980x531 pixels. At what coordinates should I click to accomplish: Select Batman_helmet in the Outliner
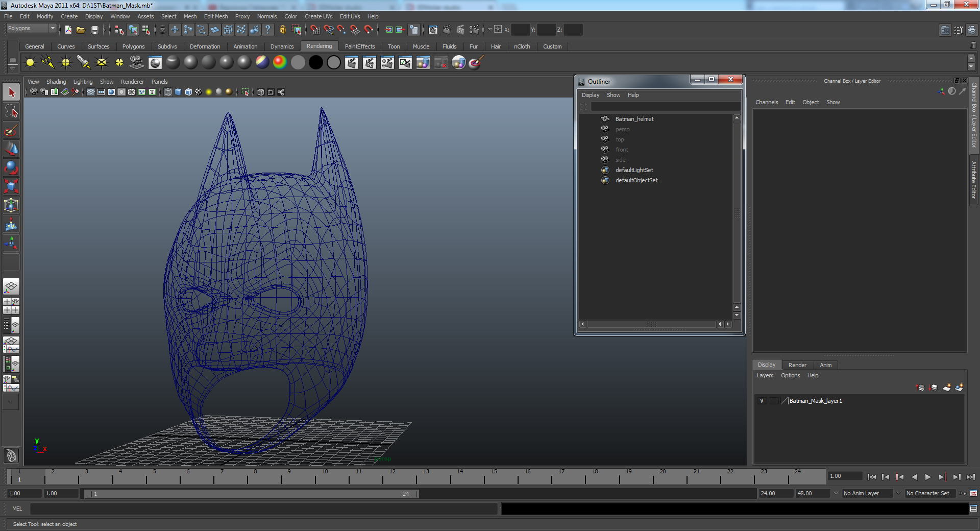[x=634, y=119]
